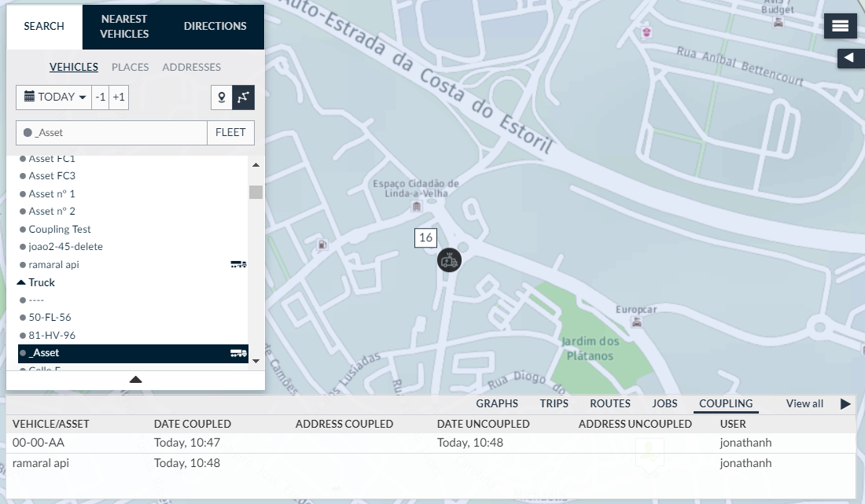Switch to the Nearest Vehicles tab
The width and height of the screenshot is (865, 504).
124,27
